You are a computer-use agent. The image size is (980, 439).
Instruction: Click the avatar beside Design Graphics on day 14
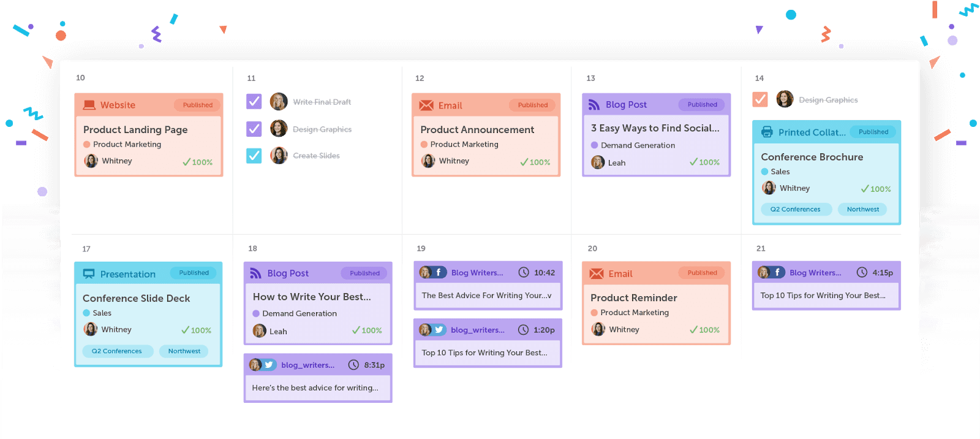785,99
